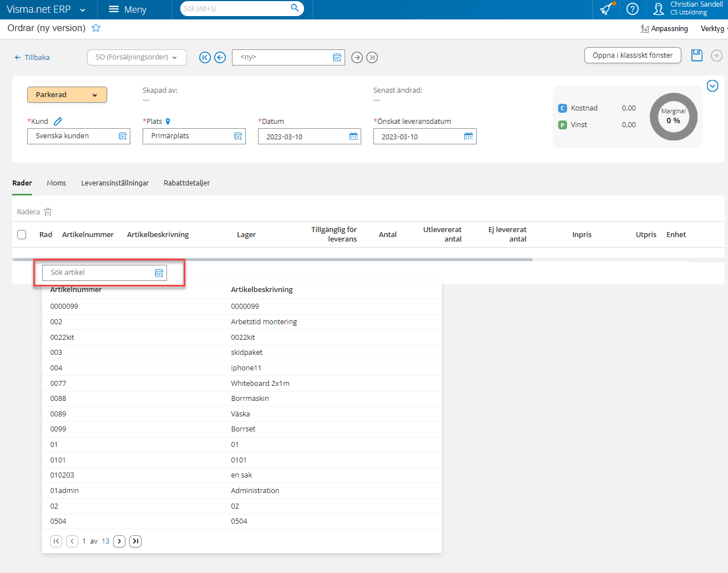728x573 pixels.
Task: Jump to the last order with the end-arrow icon
Action: (x=372, y=57)
